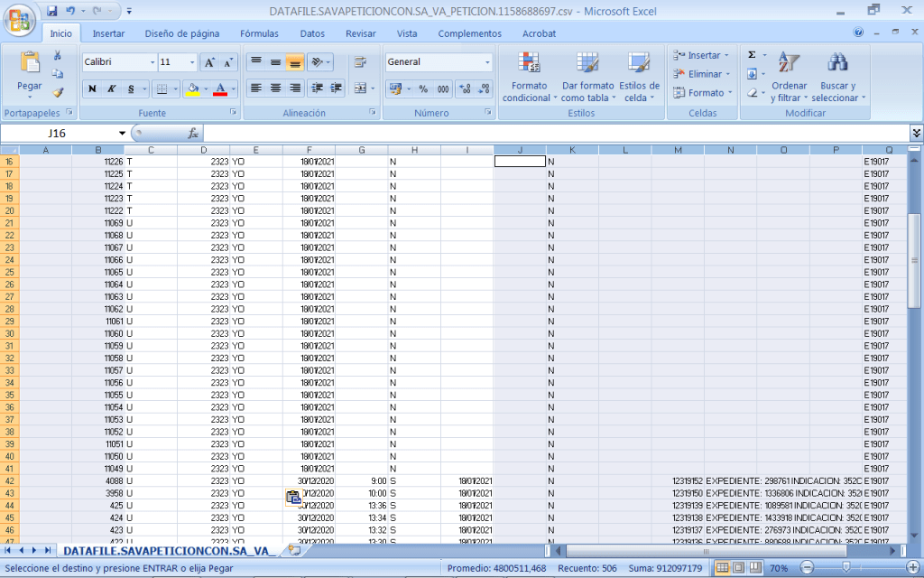The height and width of the screenshot is (578, 924).
Task: Switch to the Fórmulas ribbon tab
Action: (259, 33)
